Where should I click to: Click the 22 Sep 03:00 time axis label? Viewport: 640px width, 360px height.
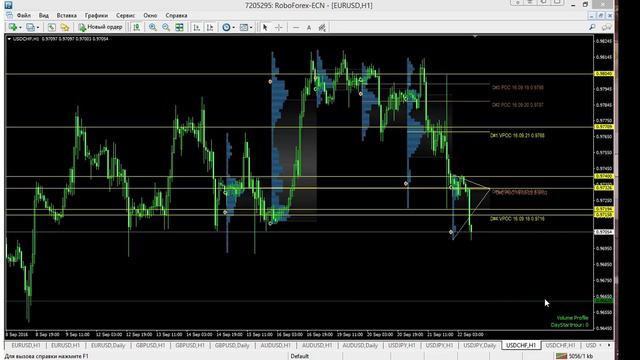470,334
